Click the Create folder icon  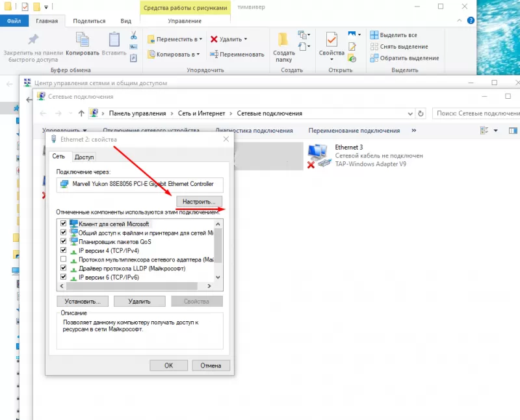(x=283, y=40)
